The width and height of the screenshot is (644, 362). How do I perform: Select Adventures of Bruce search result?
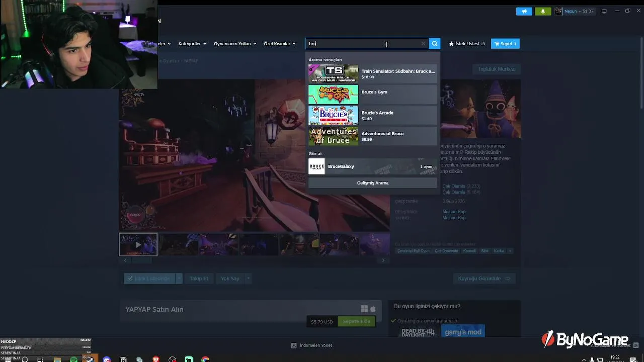click(x=372, y=136)
